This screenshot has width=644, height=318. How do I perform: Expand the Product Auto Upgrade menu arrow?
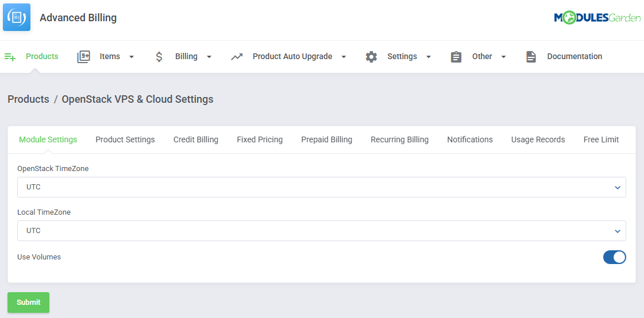click(344, 57)
